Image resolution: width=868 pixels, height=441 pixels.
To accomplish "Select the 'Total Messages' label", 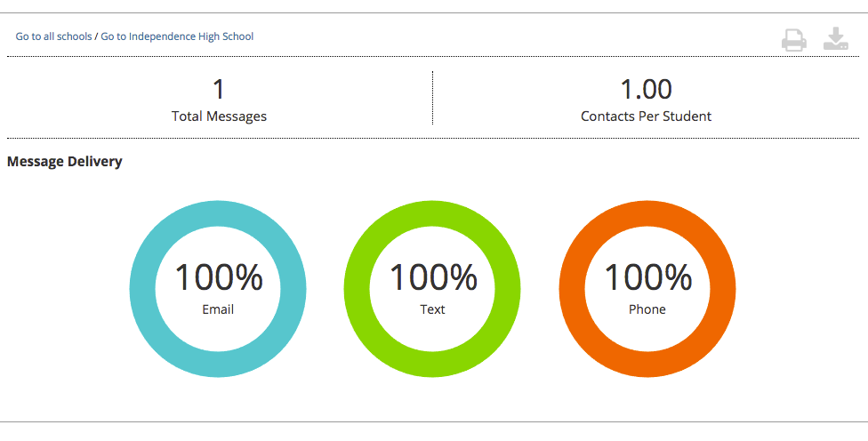I will pyautogui.click(x=219, y=116).
